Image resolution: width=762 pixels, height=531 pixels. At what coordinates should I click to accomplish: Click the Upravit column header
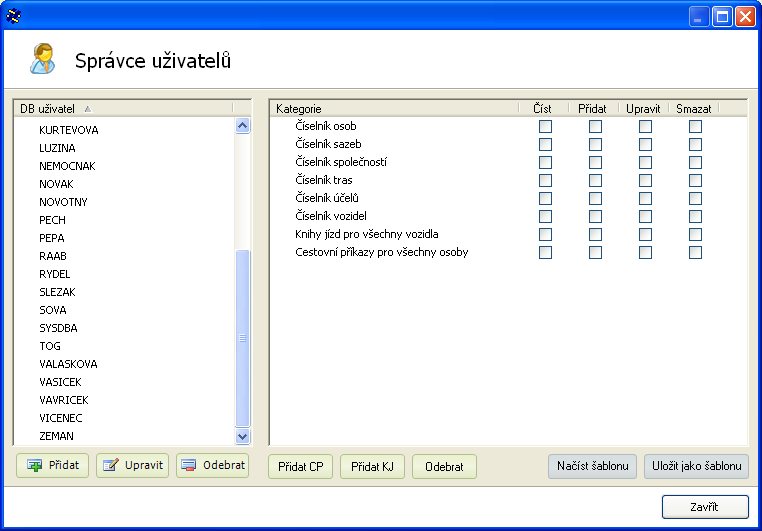tap(643, 109)
